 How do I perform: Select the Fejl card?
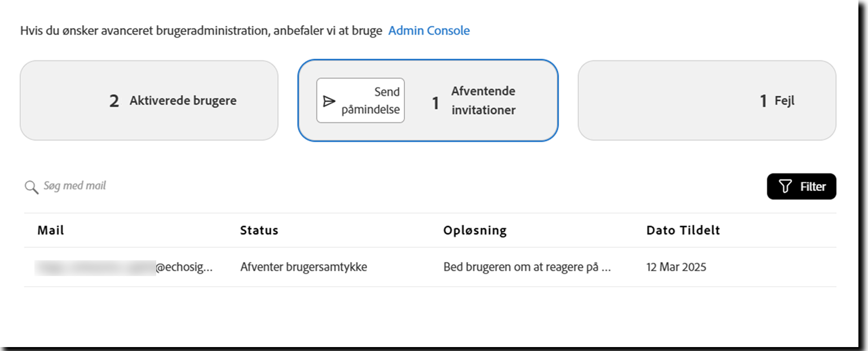[x=707, y=100]
